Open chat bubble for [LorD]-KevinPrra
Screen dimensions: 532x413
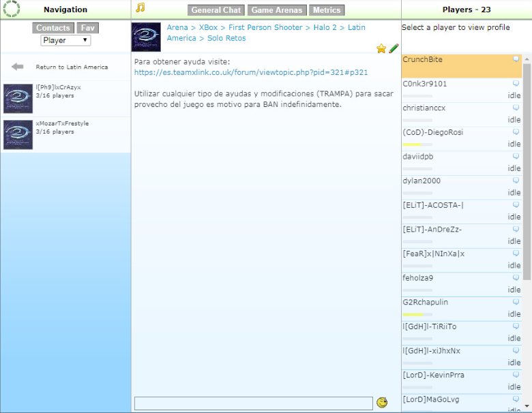click(516, 375)
